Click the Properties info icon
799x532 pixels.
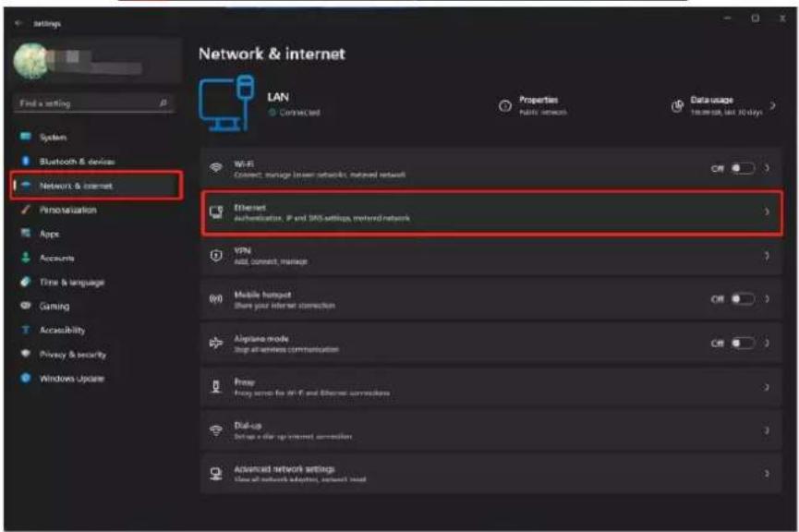coord(504,105)
